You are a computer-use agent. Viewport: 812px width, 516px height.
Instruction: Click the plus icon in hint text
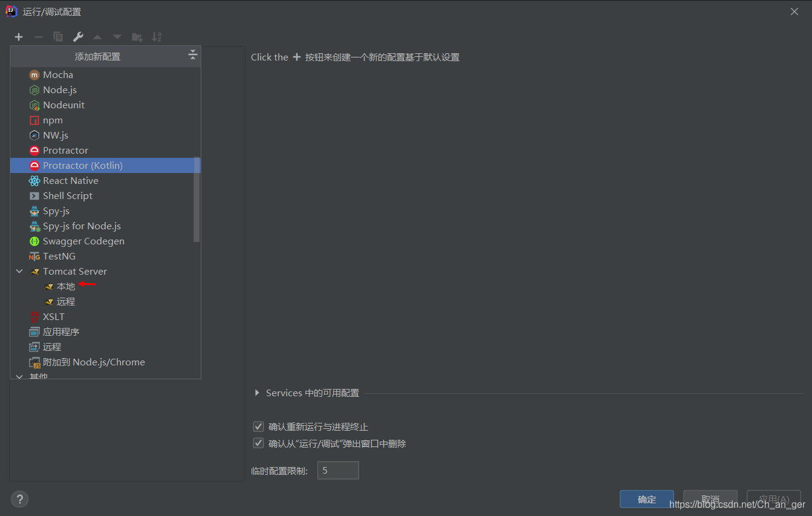(x=296, y=57)
